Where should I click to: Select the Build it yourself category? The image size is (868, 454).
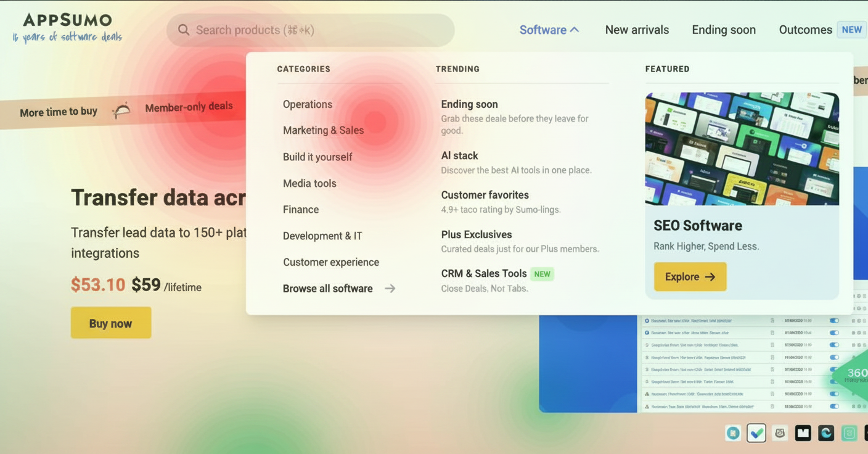(x=317, y=157)
